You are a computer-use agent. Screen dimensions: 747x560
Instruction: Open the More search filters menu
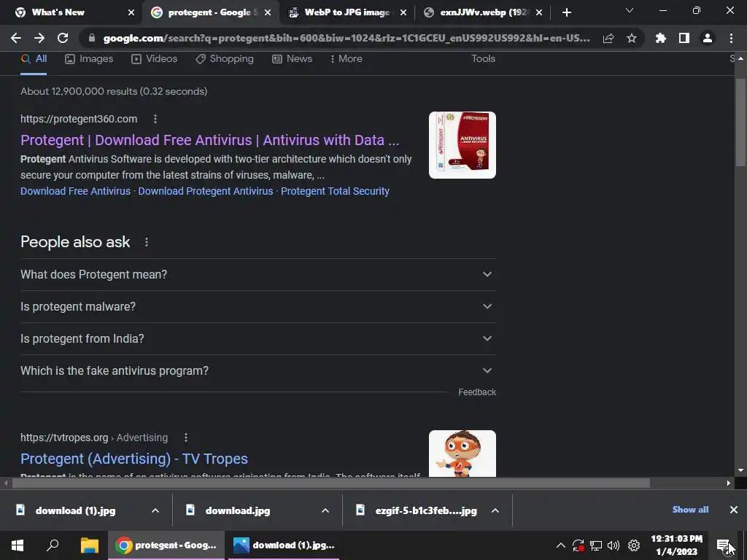(346, 59)
